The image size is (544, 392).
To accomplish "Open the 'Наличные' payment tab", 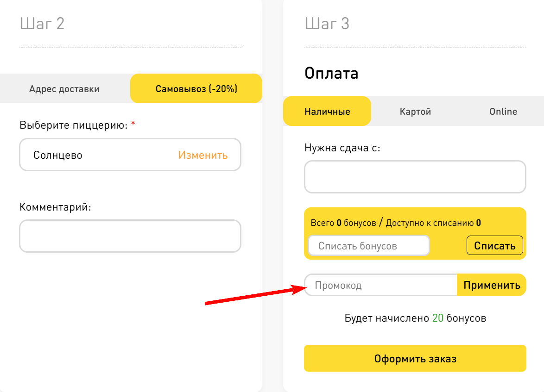I will click(327, 111).
